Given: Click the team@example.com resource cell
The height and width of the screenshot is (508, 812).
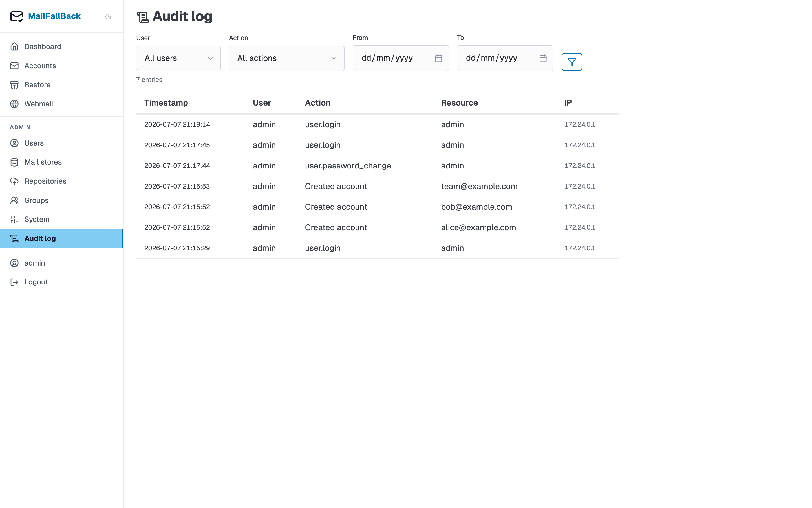Looking at the screenshot, I should click(x=479, y=186).
